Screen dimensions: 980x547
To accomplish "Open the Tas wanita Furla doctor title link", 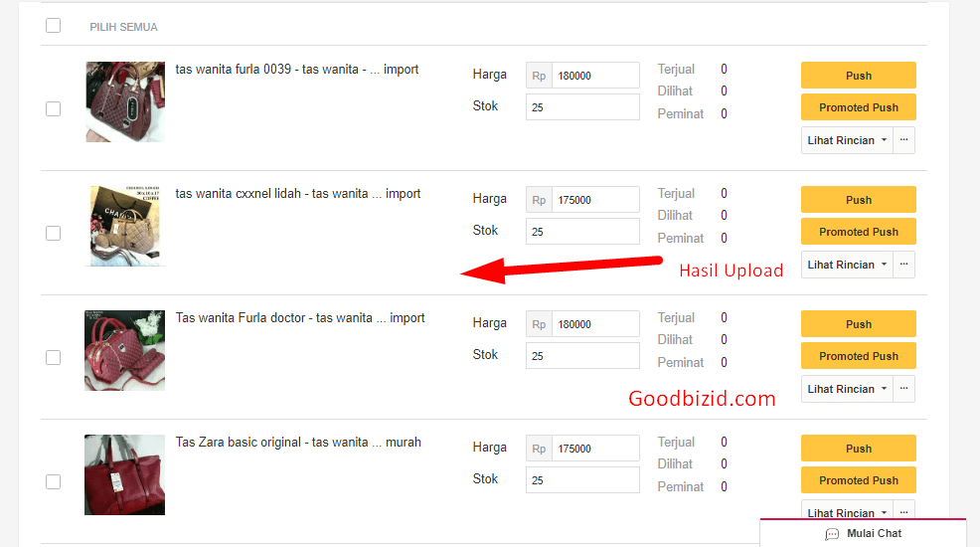I will pyautogui.click(x=299, y=318).
